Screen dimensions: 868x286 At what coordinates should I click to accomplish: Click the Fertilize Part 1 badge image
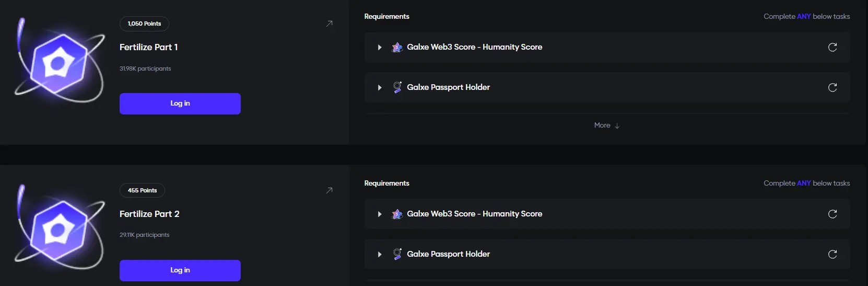[x=59, y=62]
